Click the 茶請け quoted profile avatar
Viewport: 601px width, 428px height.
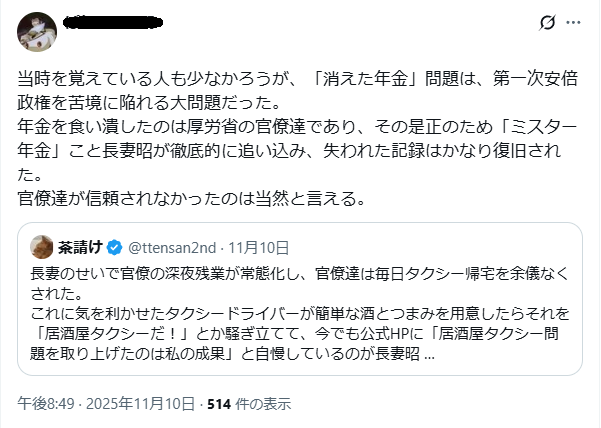42,247
